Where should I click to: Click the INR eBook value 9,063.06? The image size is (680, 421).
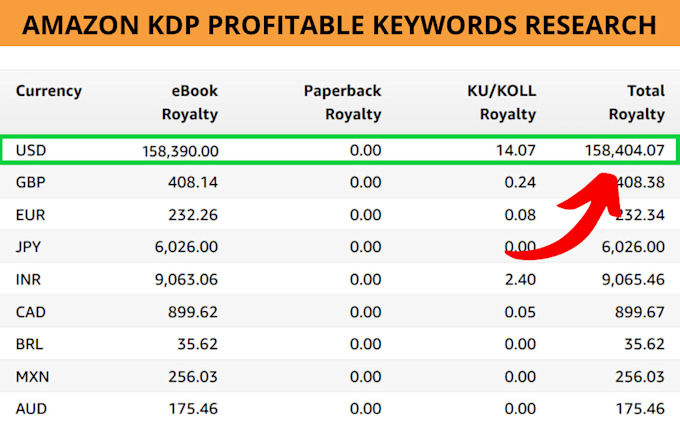186,280
